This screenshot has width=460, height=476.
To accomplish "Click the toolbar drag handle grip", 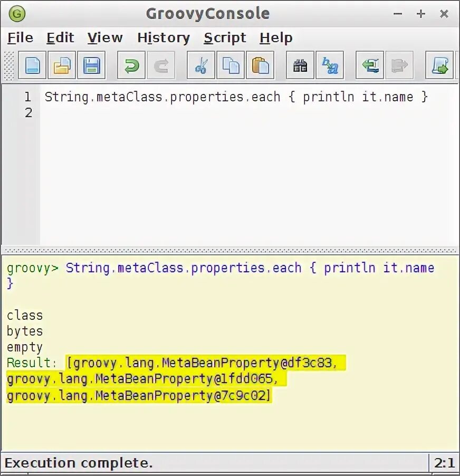I will tap(9, 65).
